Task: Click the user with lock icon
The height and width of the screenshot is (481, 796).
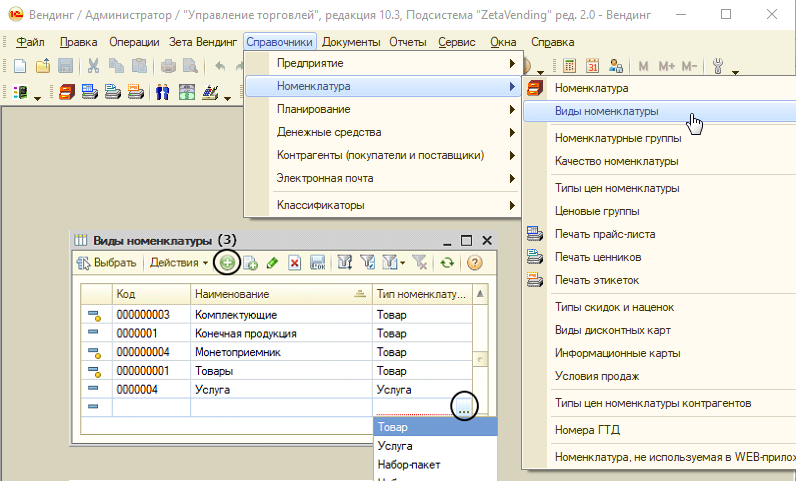Action: pos(616,66)
